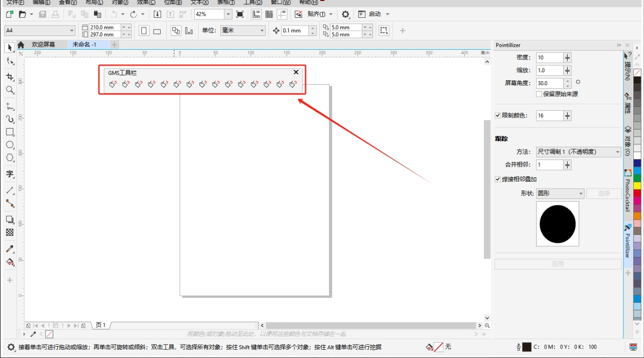644x358 pixels.
Task: Click the black circle shape preview
Action: point(558,224)
